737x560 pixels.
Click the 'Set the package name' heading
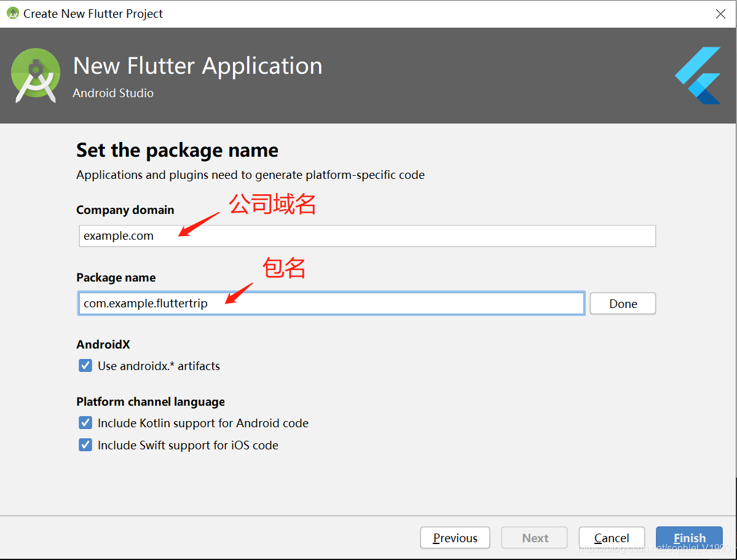[x=177, y=151]
